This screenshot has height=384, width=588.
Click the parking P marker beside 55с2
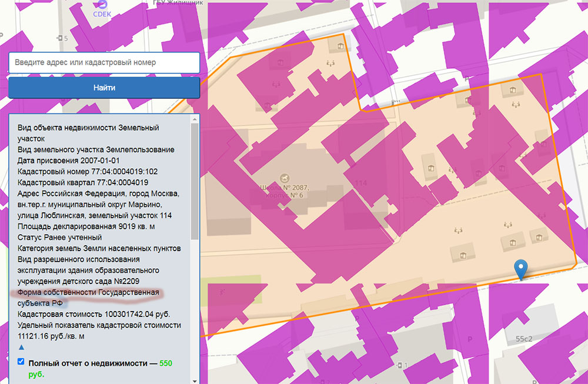pos(469,339)
